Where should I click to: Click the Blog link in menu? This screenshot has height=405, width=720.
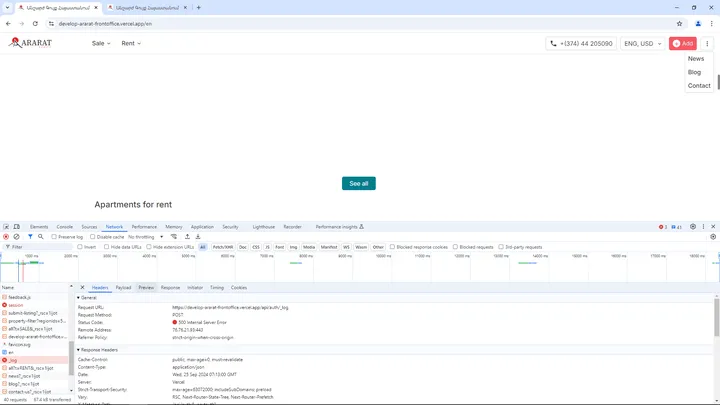click(694, 72)
